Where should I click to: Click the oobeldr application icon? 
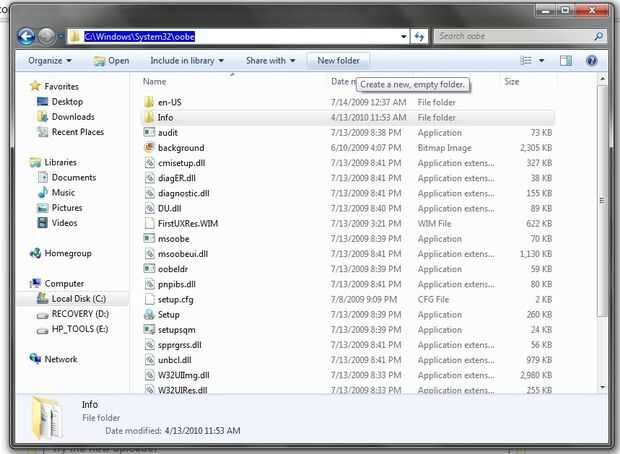coord(149,269)
